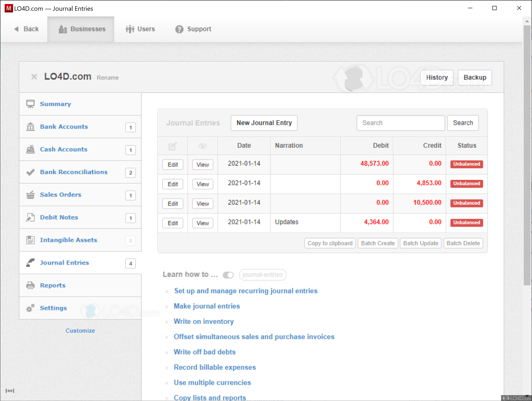
Task: Click the Batch Delete button
Action: pos(463,243)
